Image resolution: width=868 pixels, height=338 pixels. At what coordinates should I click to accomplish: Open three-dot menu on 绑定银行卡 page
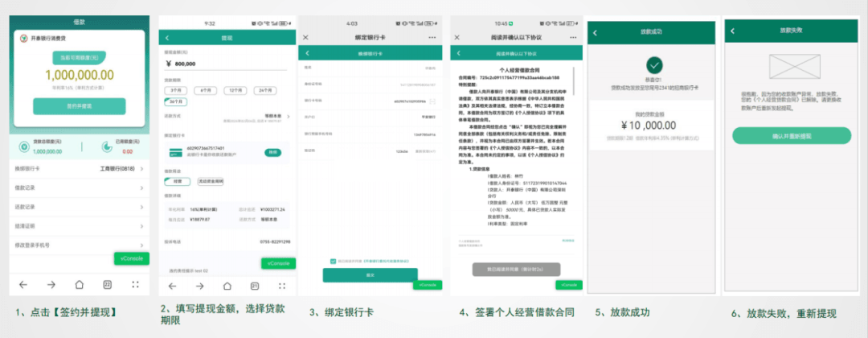432,38
